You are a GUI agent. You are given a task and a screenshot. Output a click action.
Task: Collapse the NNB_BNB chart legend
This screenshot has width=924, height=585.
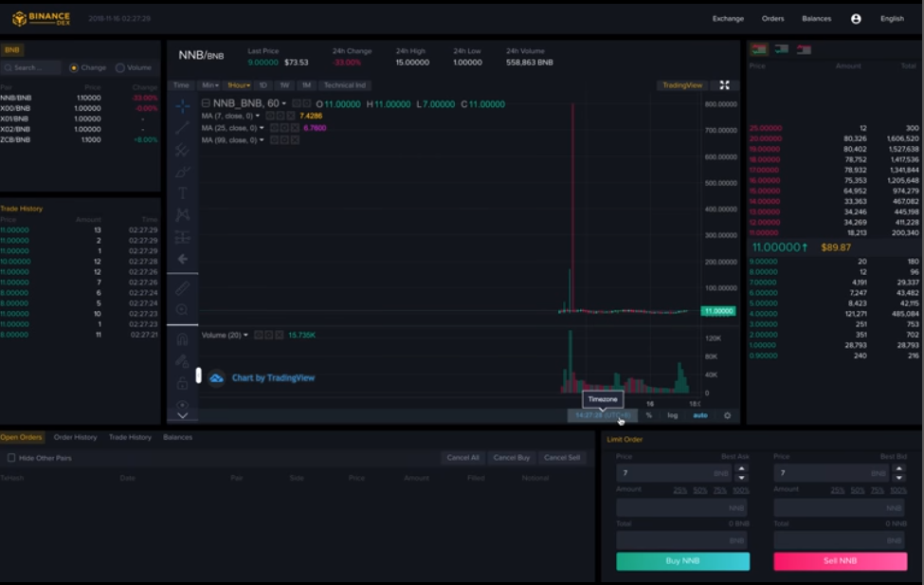[206, 103]
